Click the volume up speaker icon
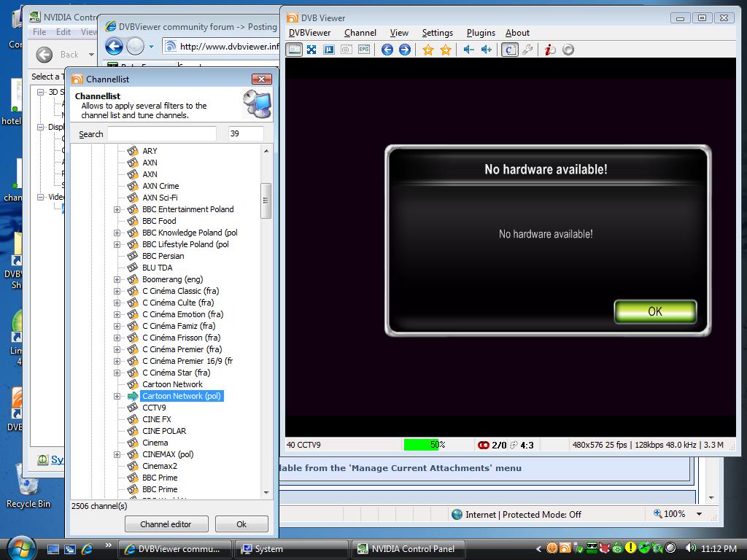 click(x=486, y=50)
